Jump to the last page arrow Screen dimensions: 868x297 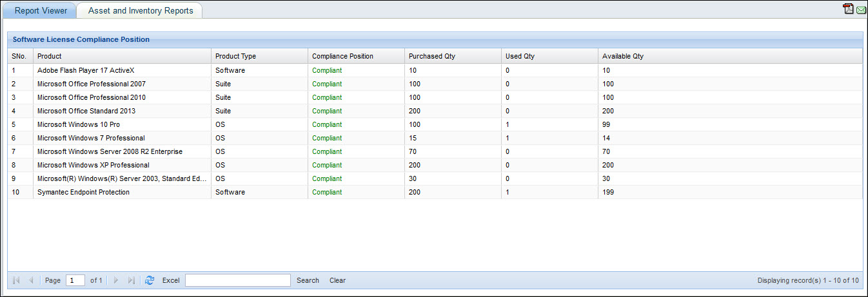131,280
